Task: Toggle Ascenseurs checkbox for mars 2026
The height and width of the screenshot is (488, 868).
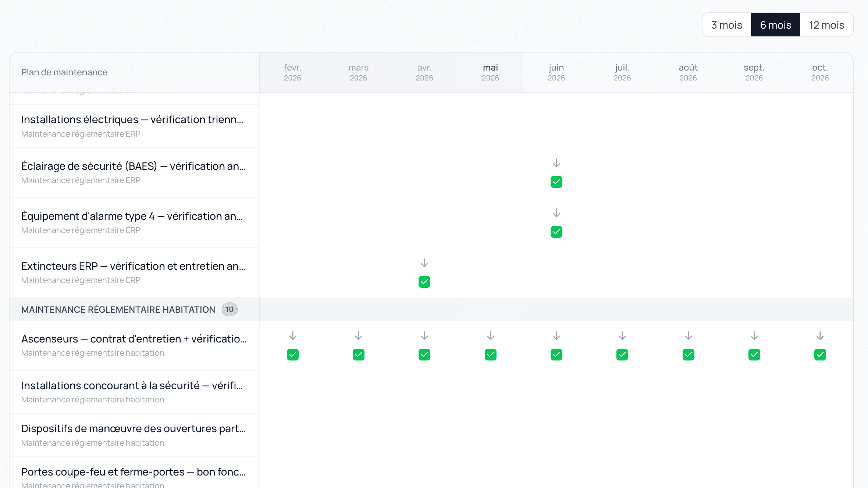Action: click(359, 355)
